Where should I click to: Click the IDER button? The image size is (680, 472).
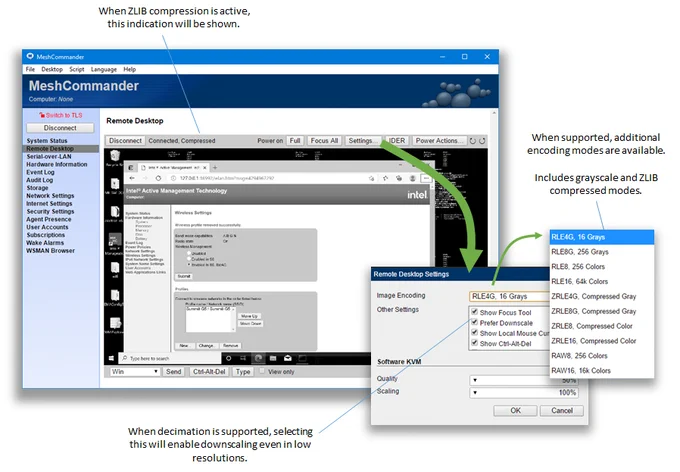pos(396,141)
